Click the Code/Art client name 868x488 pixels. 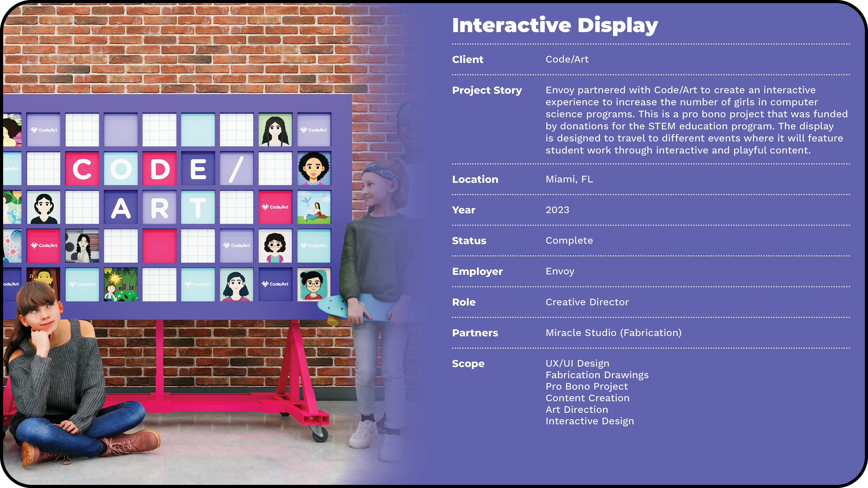click(567, 59)
